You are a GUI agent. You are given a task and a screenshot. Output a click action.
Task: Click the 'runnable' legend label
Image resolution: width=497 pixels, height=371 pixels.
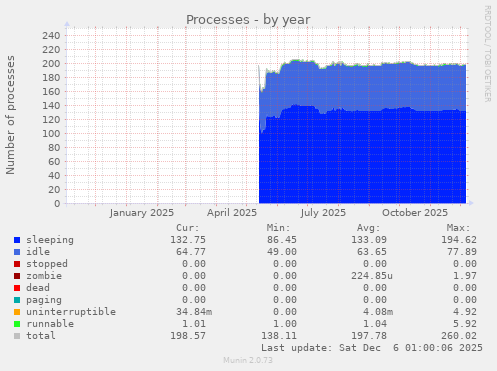pos(50,324)
